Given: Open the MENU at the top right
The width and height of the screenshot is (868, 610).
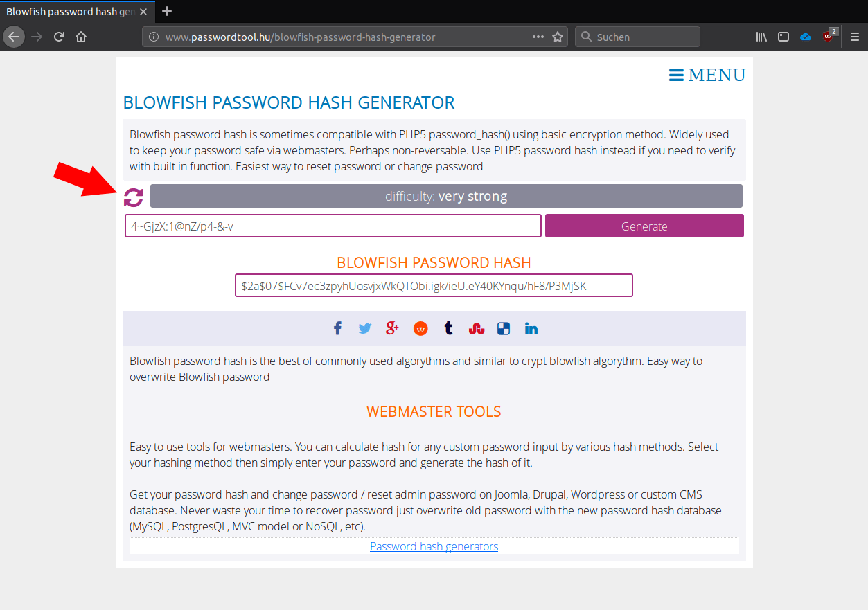Looking at the screenshot, I should coord(707,75).
